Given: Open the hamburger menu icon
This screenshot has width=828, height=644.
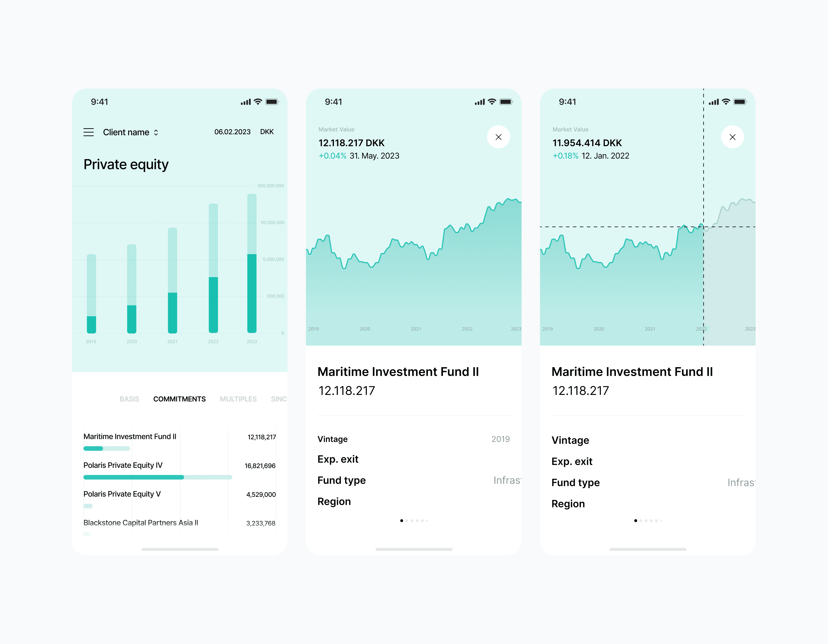Looking at the screenshot, I should coord(88,132).
